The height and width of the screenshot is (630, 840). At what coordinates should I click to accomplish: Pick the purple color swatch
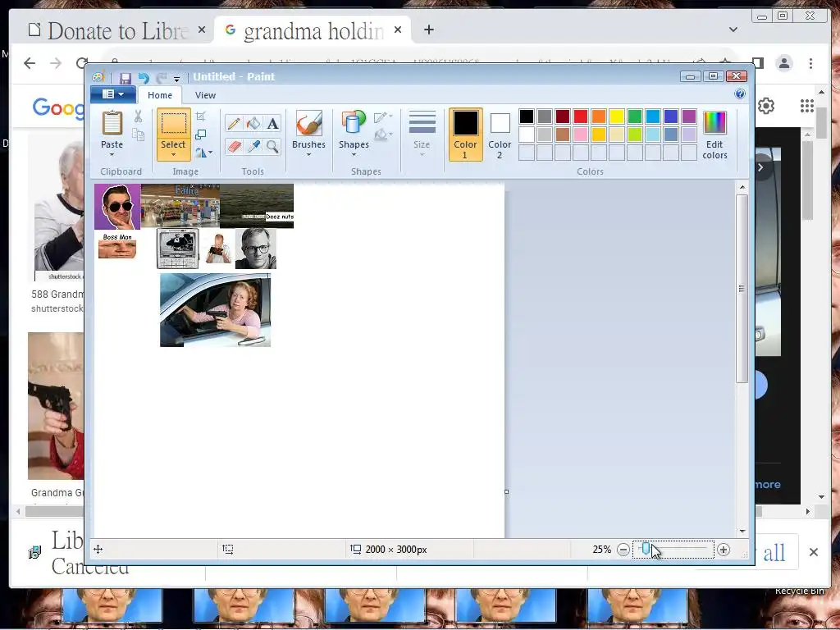pyautogui.click(x=689, y=116)
